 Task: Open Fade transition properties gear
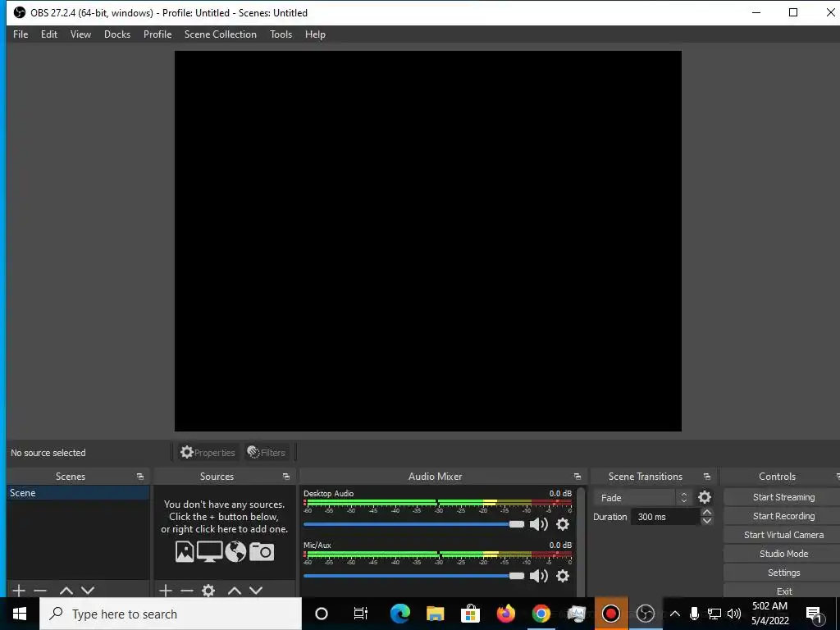[705, 497]
